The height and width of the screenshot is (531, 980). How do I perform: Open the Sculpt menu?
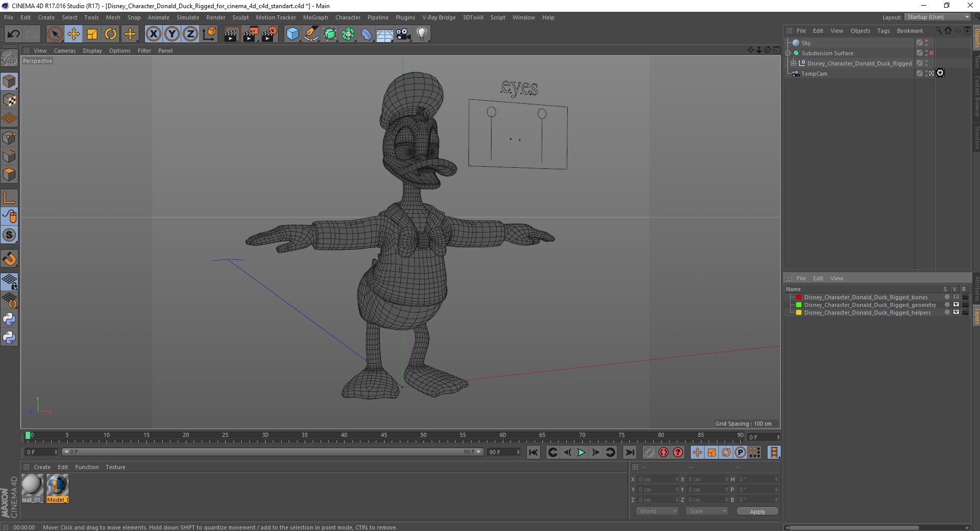[x=240, y=17]
